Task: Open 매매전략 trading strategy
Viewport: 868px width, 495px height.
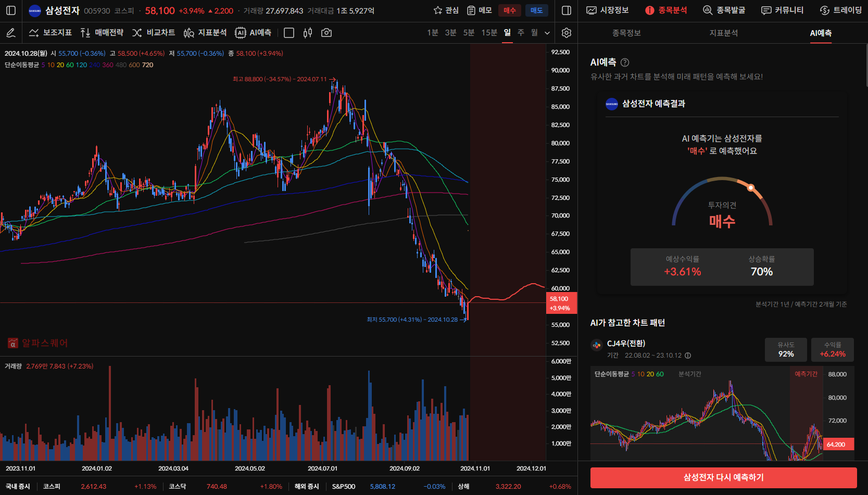Action: tap(102, 33)
